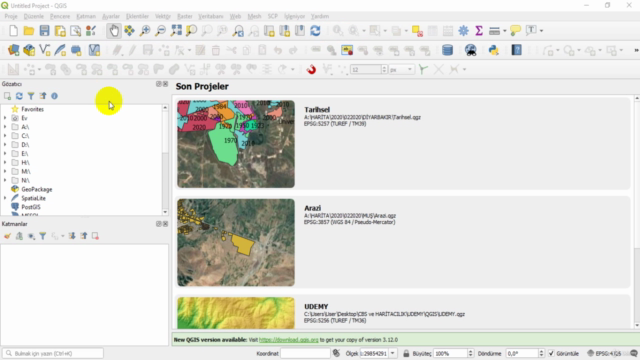Expand the Ev tree node
This screenshot has width=640, height=360.
[5, 118]
